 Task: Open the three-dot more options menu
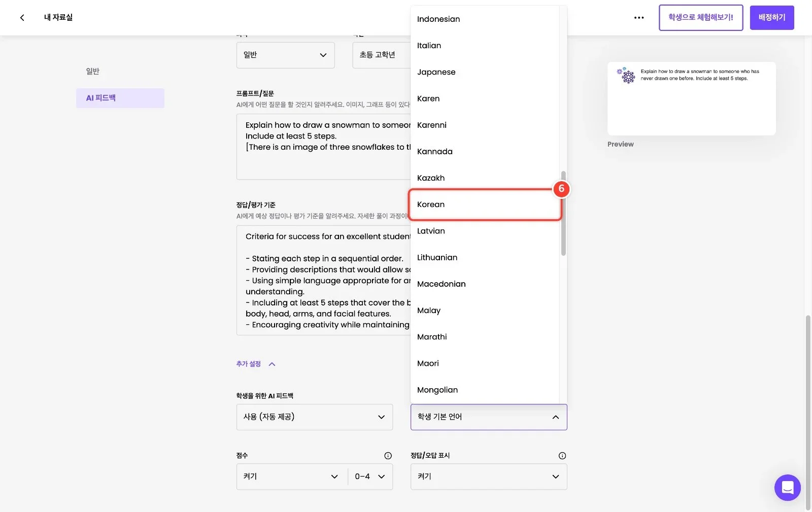click(639, 18)
